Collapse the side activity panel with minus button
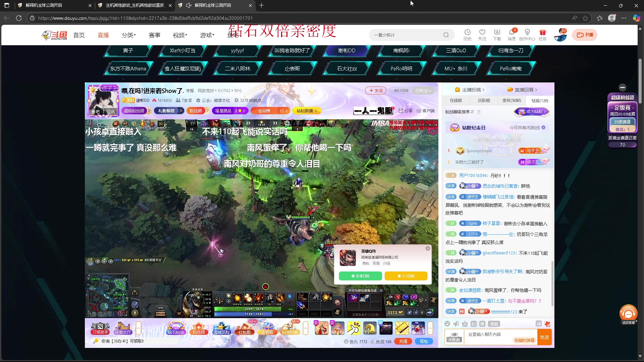 (623, 87)
